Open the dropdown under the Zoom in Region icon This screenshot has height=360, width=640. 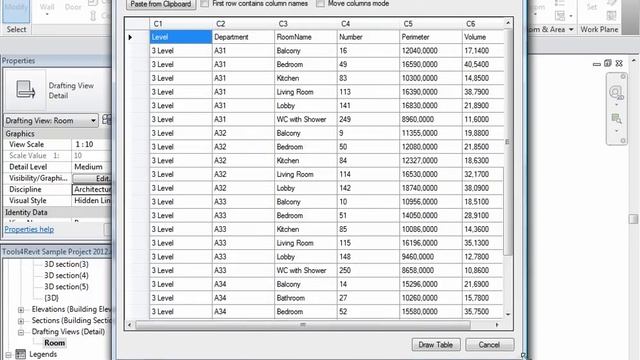pos(616,131)
